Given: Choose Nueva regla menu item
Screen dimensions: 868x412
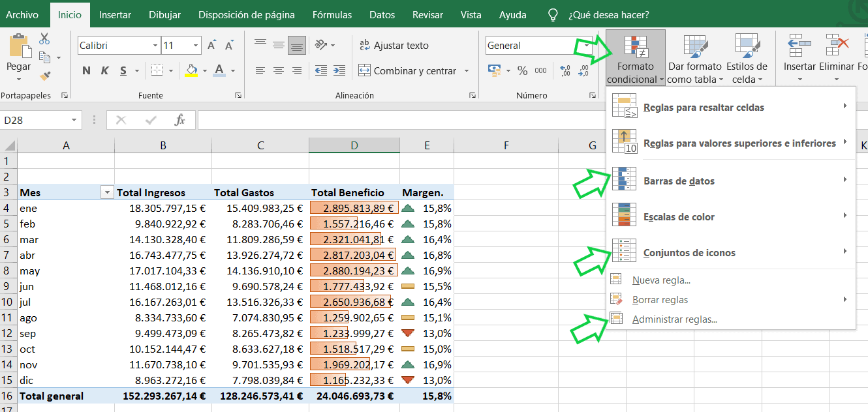Looking at the screenshot, I should 730,280.
